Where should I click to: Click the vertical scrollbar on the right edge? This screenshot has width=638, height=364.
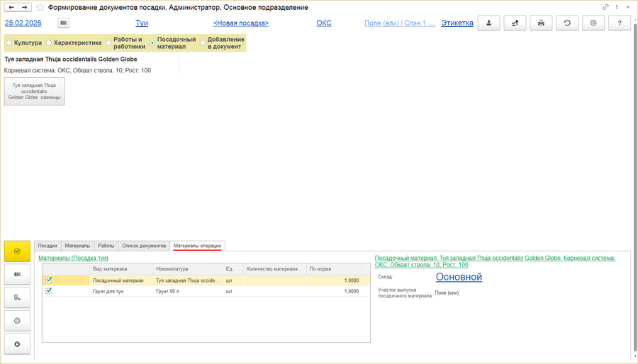[634, 187]
